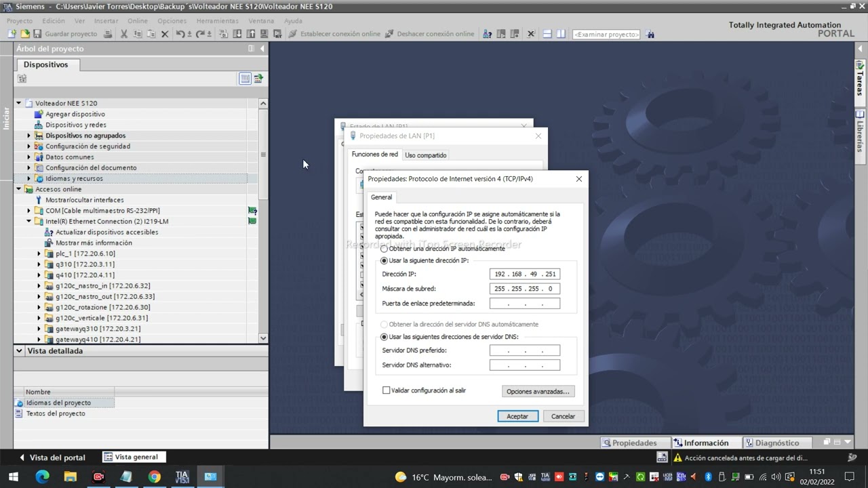This screenshot has height=488, width=868.
Task: Click the cut scissors icon
Action: (124, 34)
